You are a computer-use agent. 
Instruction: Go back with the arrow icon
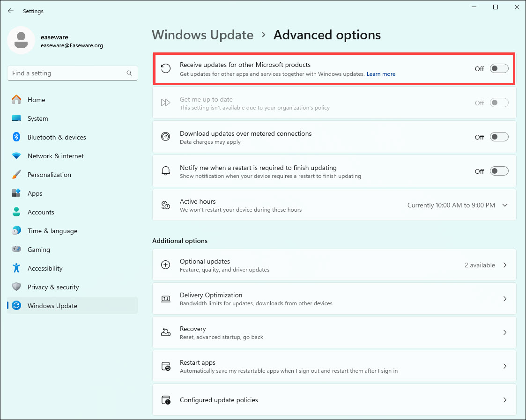11,11
